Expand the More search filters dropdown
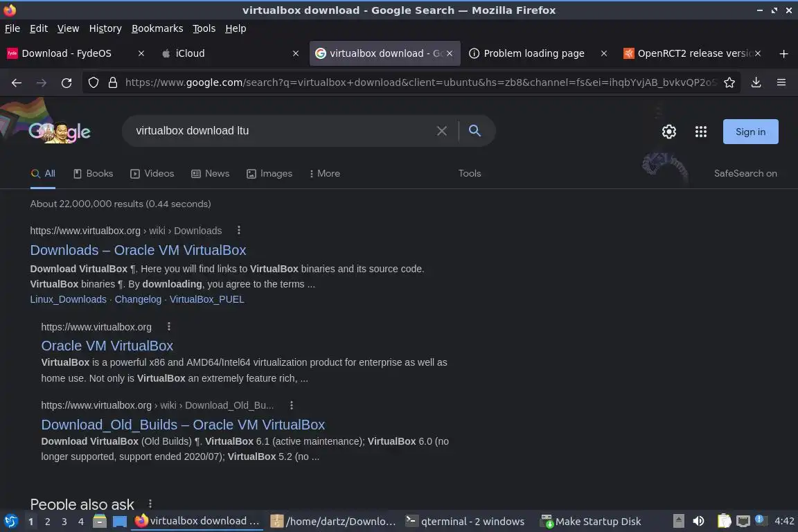 324,174
